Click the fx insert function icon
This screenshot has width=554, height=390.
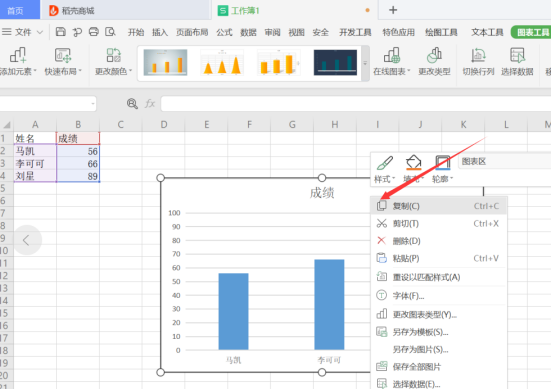[x=150, y=104]
